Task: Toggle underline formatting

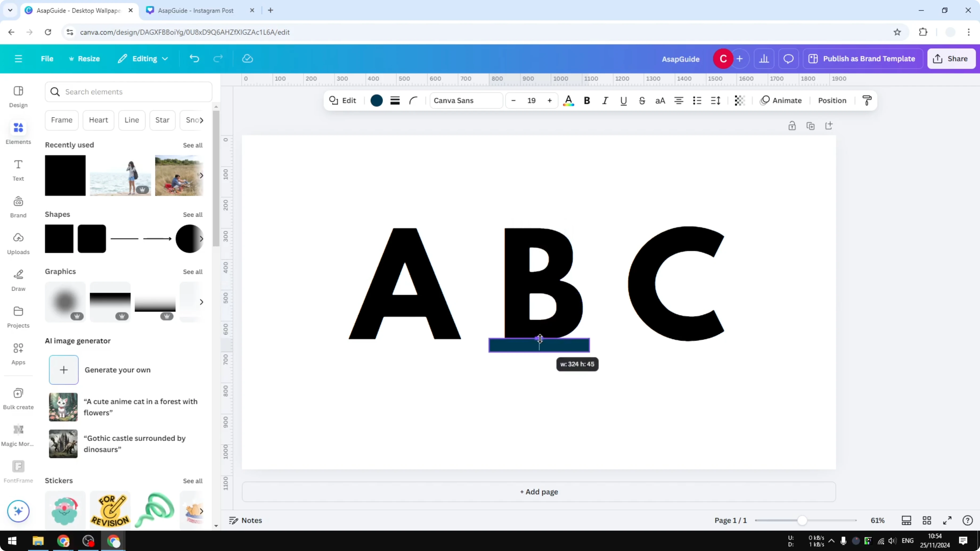Action: (x=623, y=100)
